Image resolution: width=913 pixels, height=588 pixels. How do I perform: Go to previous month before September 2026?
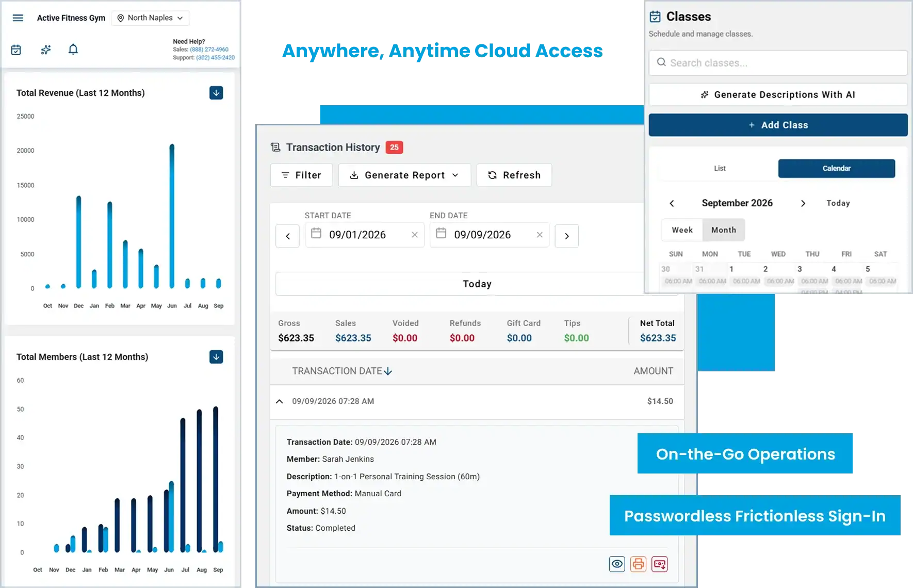(672, 203)
